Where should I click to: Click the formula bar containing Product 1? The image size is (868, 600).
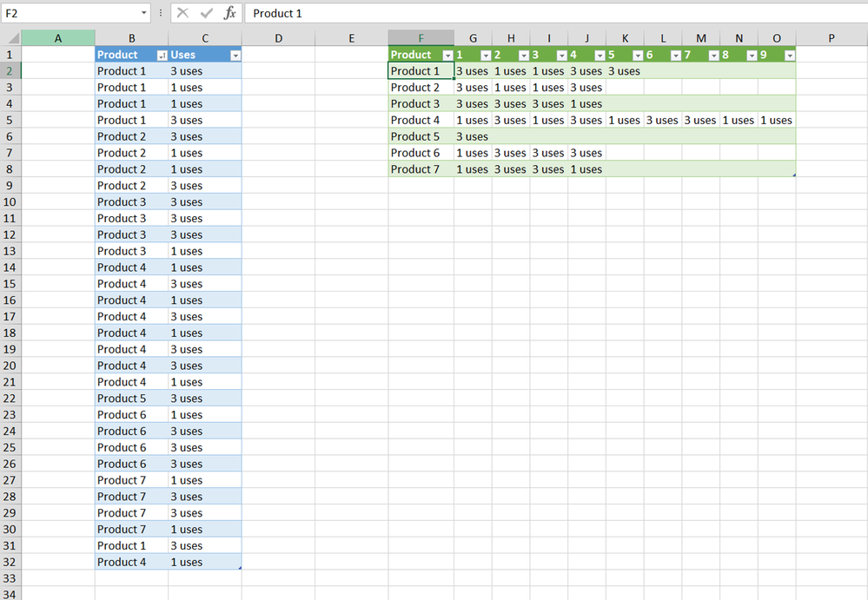point(556,13)
